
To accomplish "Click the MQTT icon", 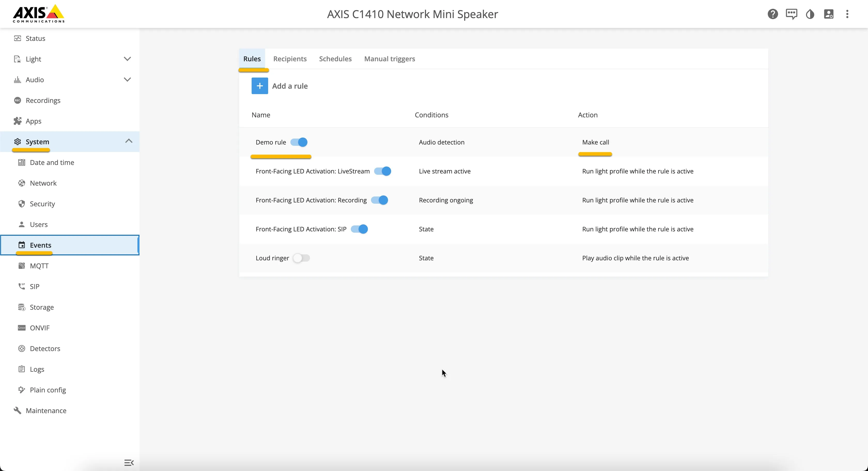I will (21, 266).
